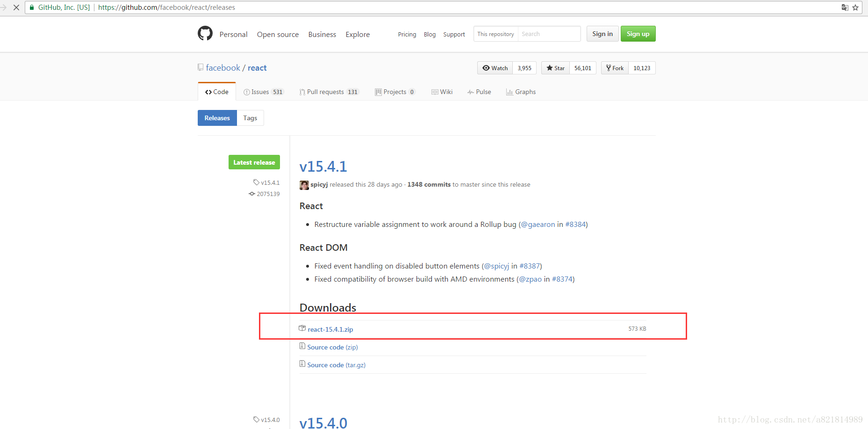The image size is (868, 429).
Task: Open the @spicyj mention link
Action: pos(496,266)
